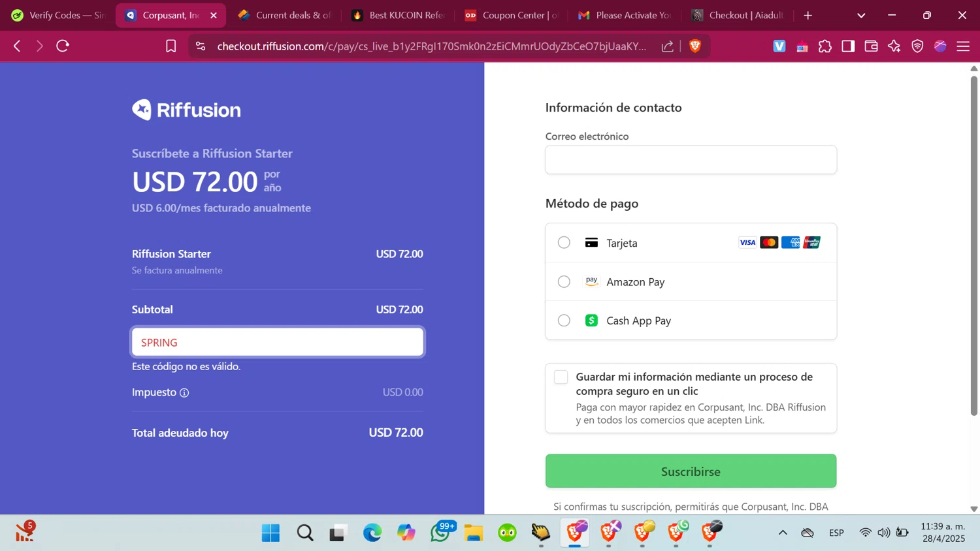Bookmark this page

[171, 46]
